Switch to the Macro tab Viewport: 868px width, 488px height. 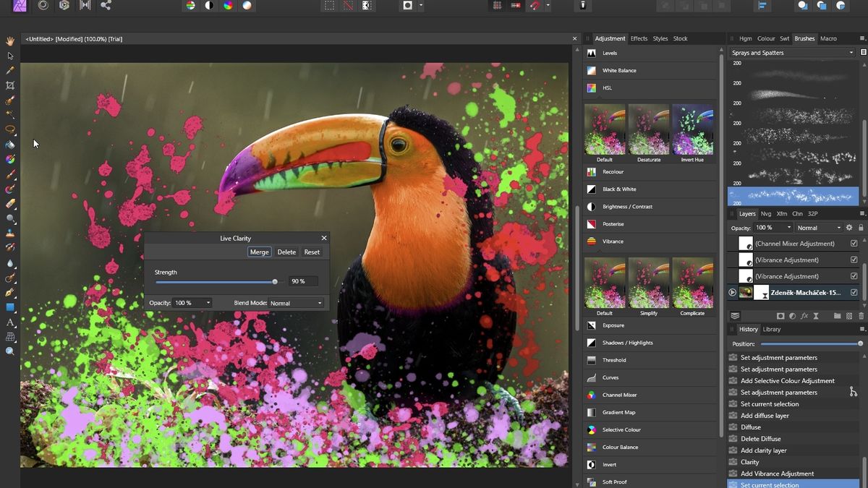coord(828,38)
